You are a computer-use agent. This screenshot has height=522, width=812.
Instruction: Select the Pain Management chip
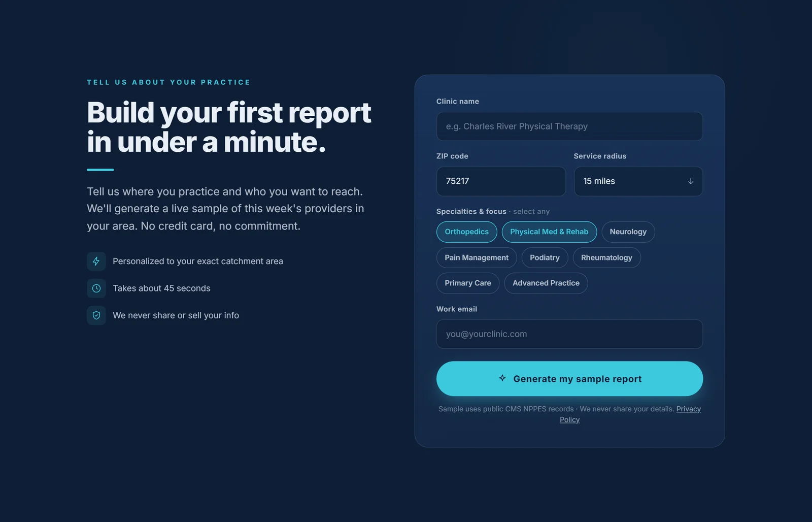(x=477, y=258)
